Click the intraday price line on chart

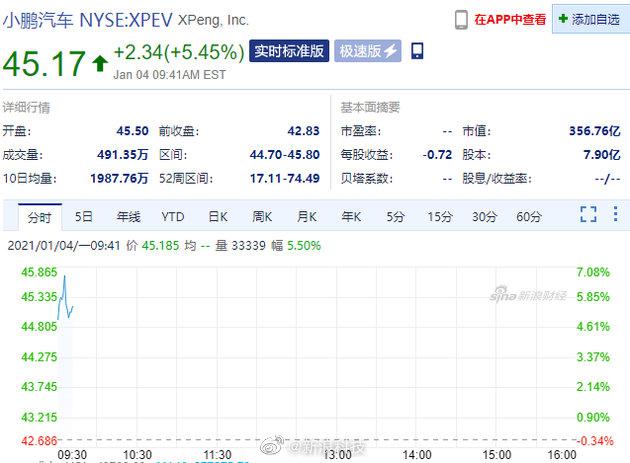pyautogui.click(x=65, y=298)
